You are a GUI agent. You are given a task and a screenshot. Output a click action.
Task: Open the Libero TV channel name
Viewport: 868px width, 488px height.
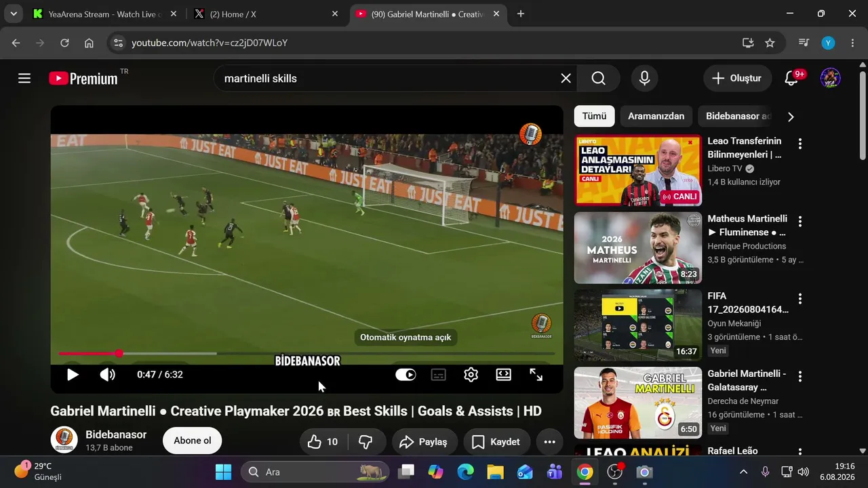coord(725,168)
